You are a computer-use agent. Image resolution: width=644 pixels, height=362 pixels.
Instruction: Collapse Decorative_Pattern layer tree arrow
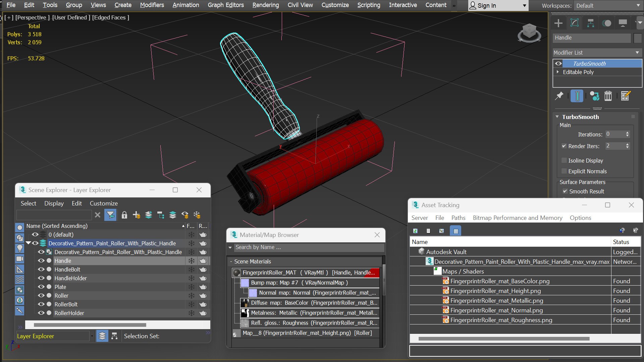29,243
